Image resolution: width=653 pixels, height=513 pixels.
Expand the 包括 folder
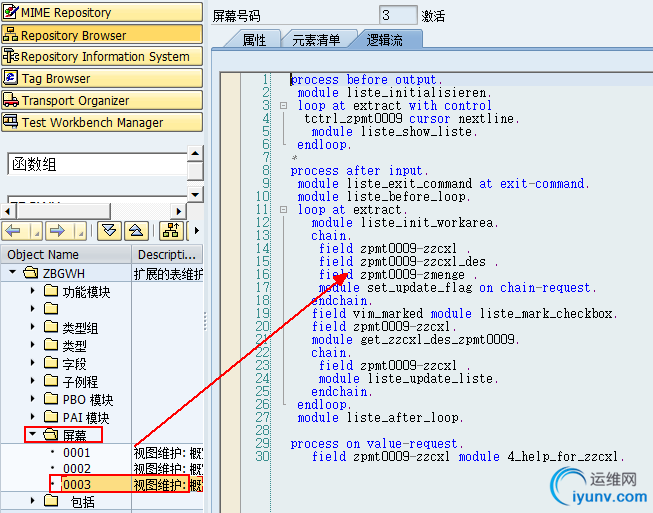[32, 501]
